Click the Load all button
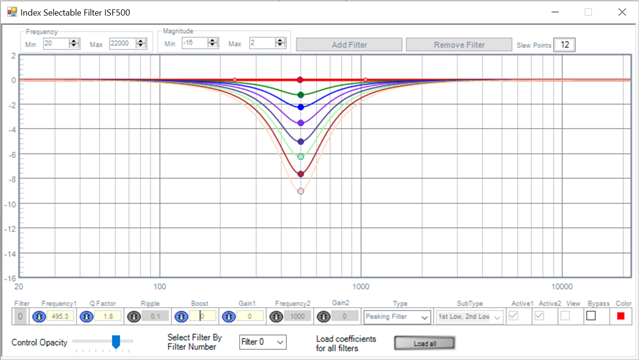The image size is (639, 360). coord(425,343)
